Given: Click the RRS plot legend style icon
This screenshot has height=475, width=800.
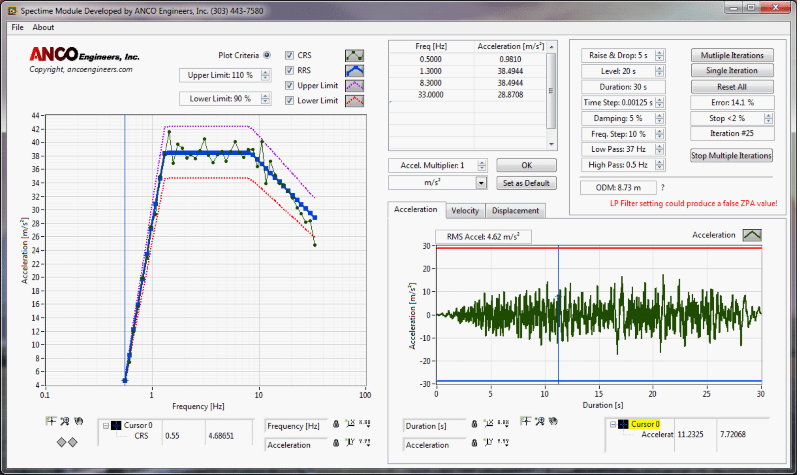Looking at the screenshot, I should click(x=355, y=71).
